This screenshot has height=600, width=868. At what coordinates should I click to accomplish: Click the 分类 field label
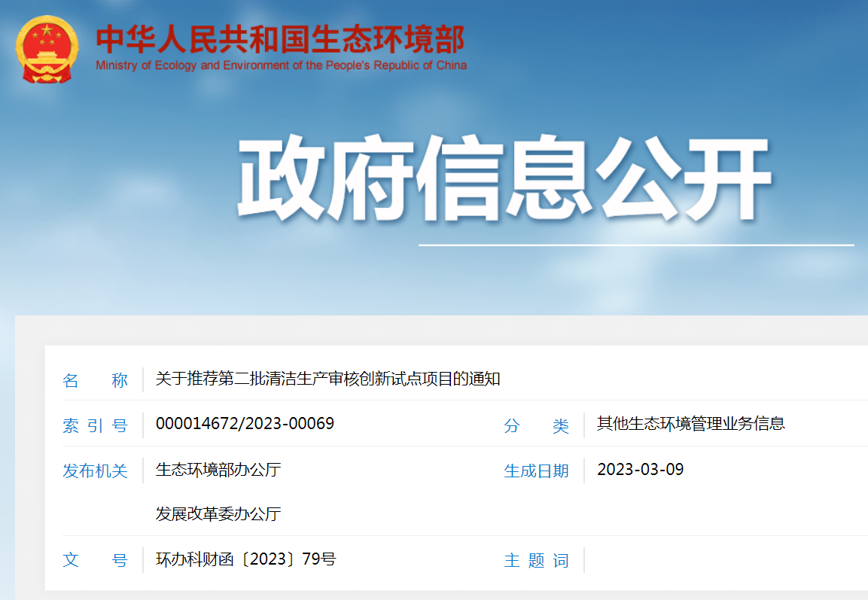pos(536,425)
